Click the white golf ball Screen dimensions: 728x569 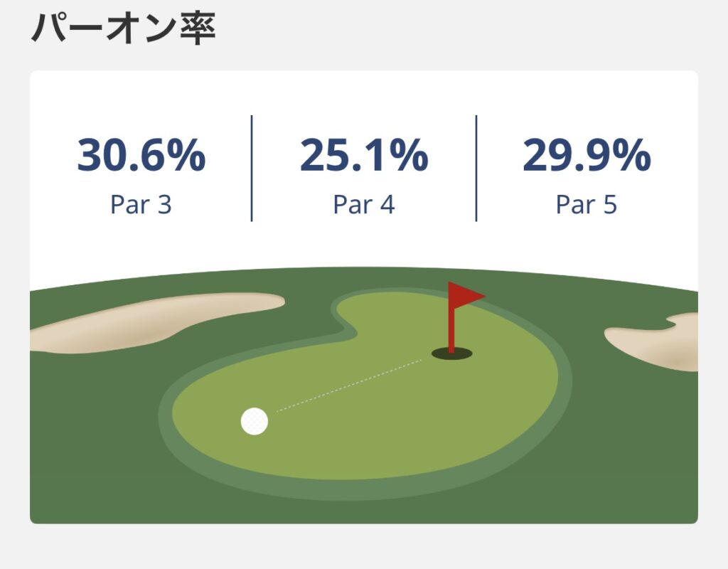[x=255, y=421]
